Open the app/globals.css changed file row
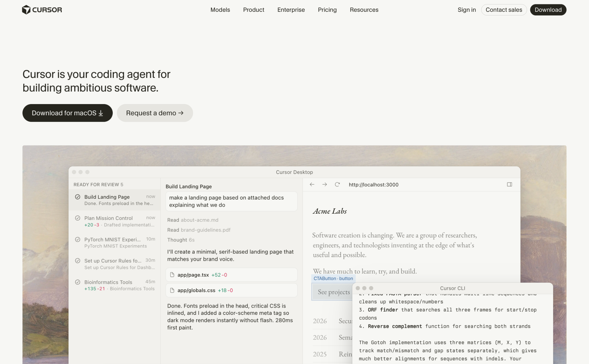Screen dimensions: 589x364 (232, 290)
